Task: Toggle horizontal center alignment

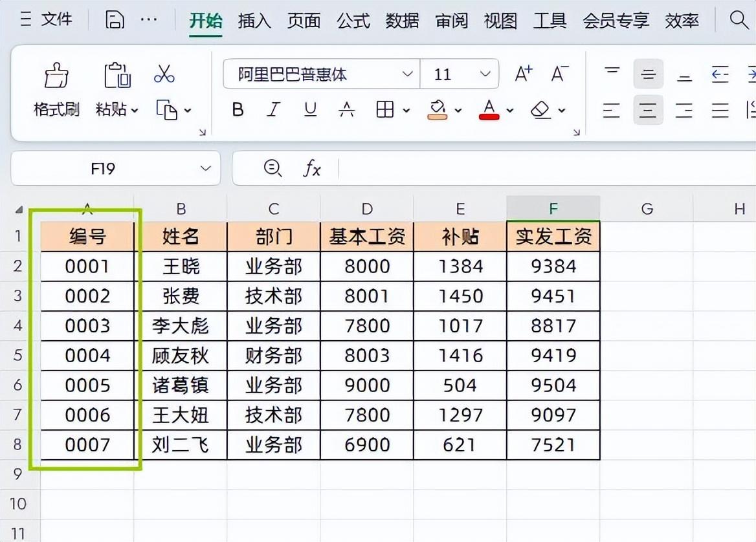Action: (648, 110)
